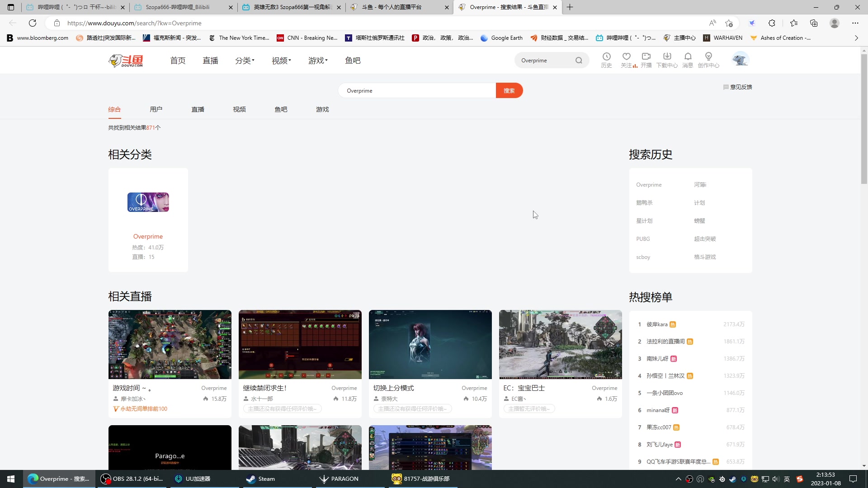868x488 pixels.
Task: Click the user avatar in header
Action: coord(741,60)
